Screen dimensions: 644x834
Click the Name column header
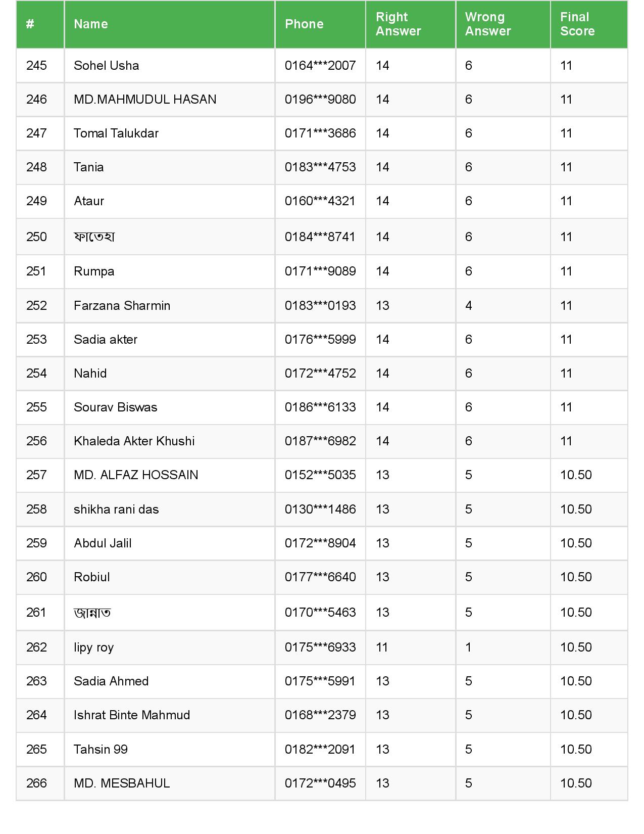click(x=91, y=24)
